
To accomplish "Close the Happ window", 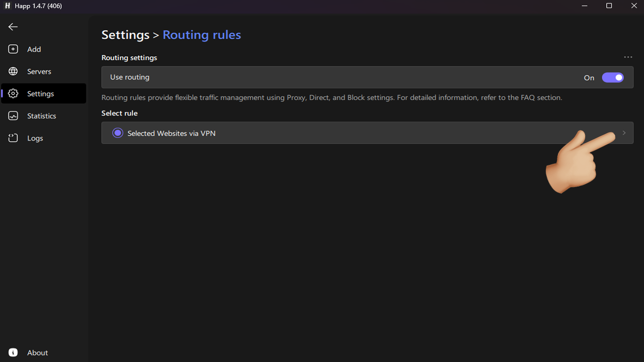I will click(633, 6).
